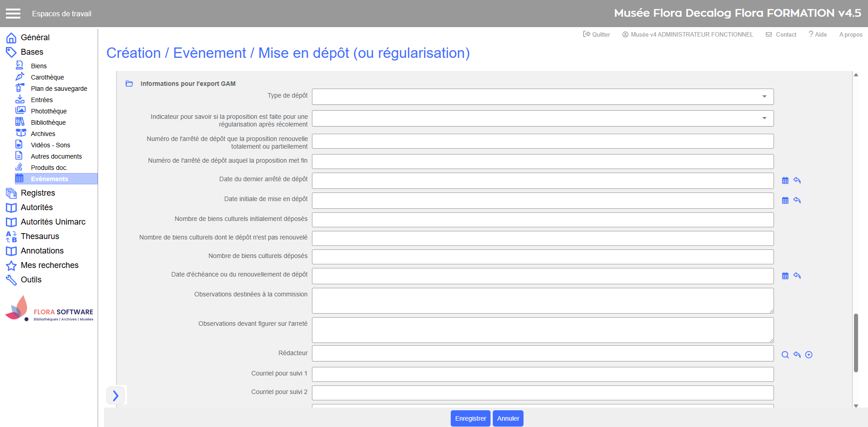868x427 pixels.
Task: Click the undo arrow next to Rédacteur
Action: coord(797,355)
